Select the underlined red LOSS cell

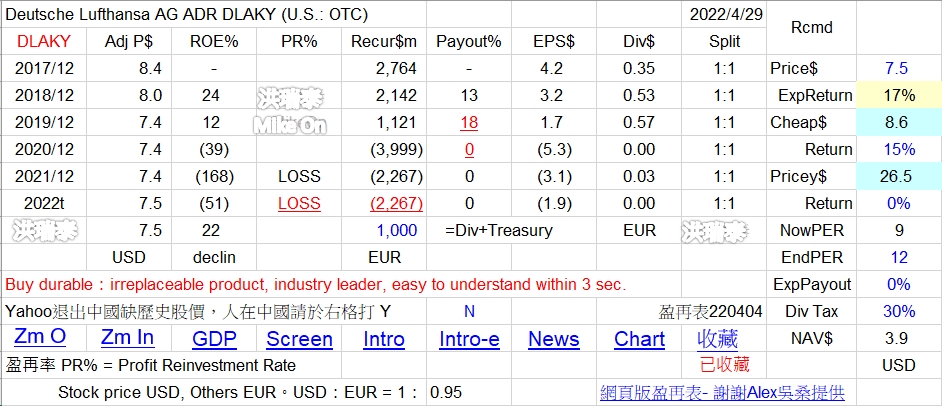click(x=299, y=203)
